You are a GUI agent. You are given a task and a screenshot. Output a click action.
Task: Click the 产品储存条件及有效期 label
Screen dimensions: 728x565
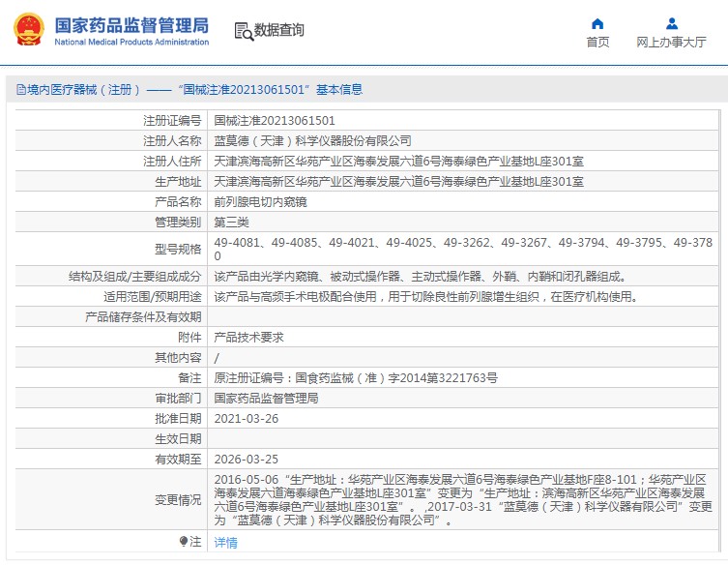point(143,317)
